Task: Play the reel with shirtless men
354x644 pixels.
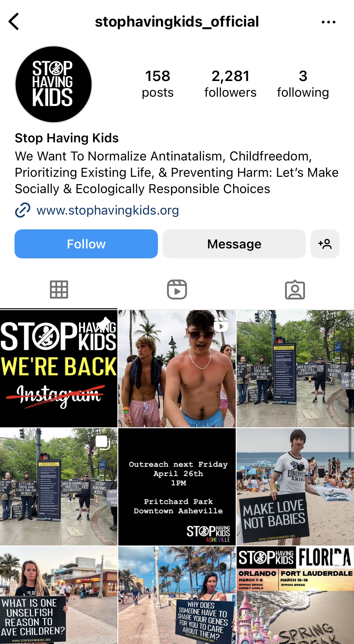Action: pos(177,368)
